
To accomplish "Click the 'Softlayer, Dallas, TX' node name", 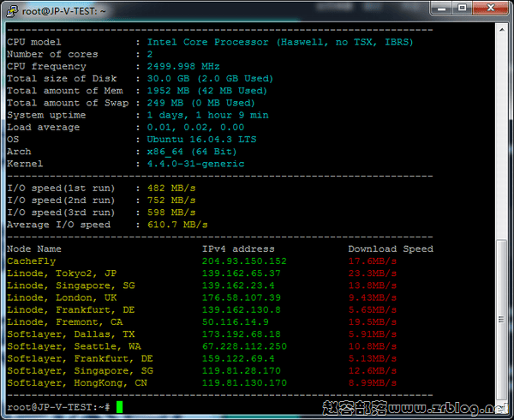I will [x=71, y=334].
